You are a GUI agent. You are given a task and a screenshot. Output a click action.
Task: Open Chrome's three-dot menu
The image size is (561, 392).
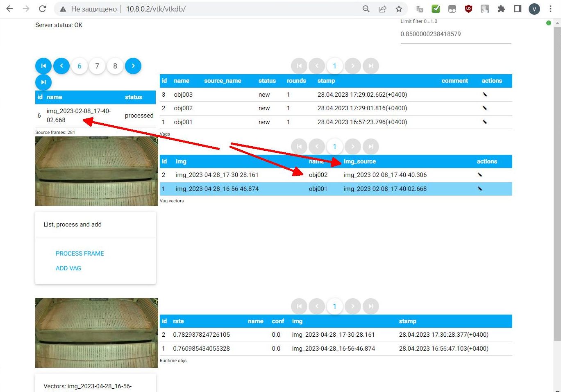pos(550,9)
